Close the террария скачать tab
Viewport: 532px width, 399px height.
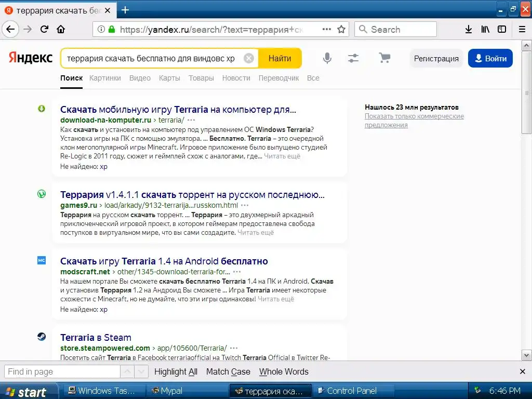pyautogui.click(x=108, y=10)
